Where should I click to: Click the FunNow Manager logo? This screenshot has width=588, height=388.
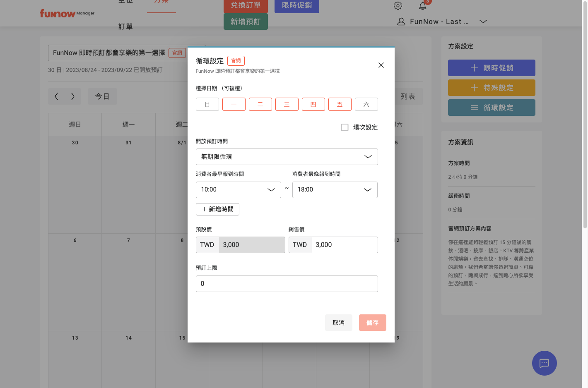click(67, 14)
